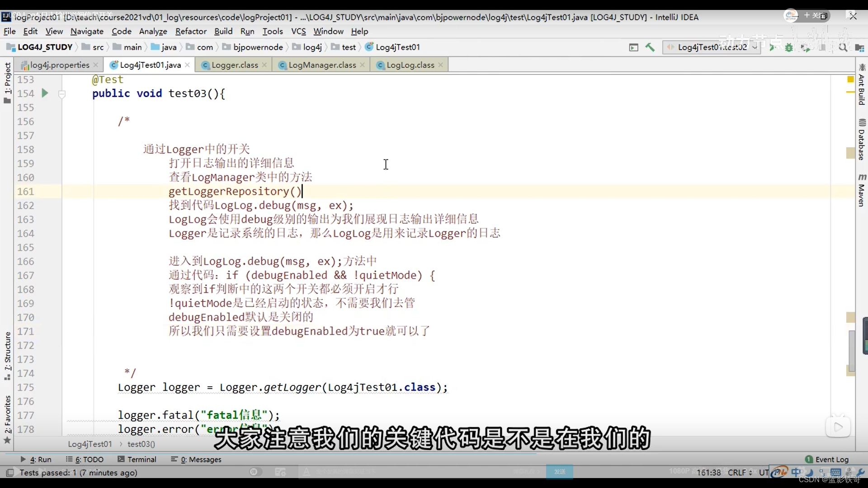
Task: Click the Log4jTest01 class breadcrumb
Action: 393,47
